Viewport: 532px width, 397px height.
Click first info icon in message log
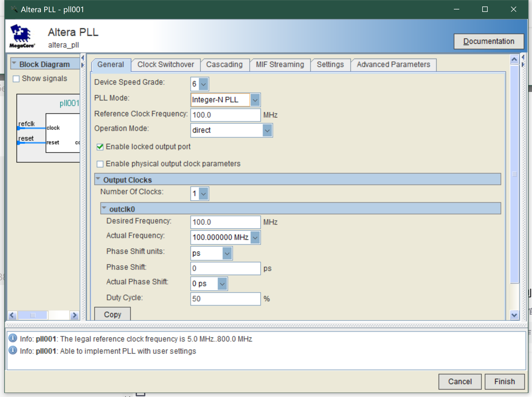click(x=13, y=338)
